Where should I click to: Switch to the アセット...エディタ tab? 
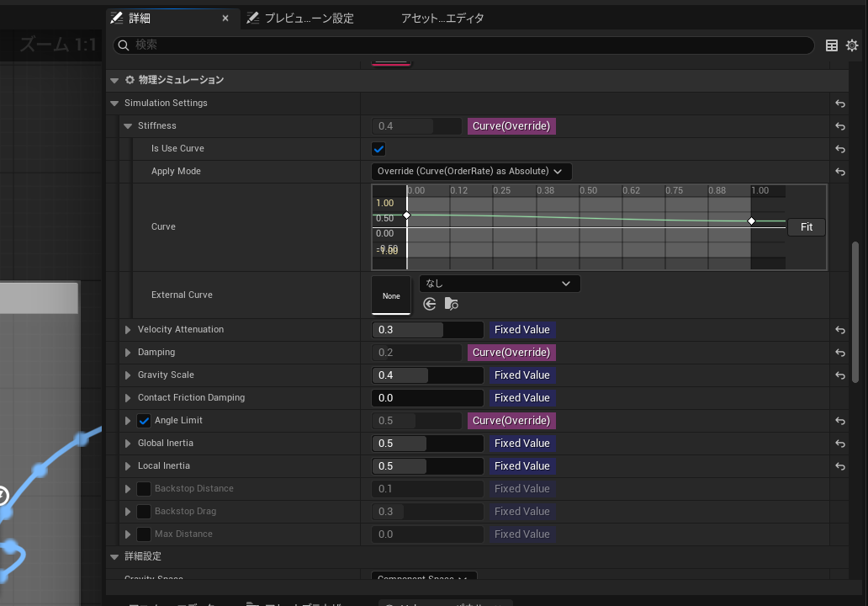tap(442, 19)
